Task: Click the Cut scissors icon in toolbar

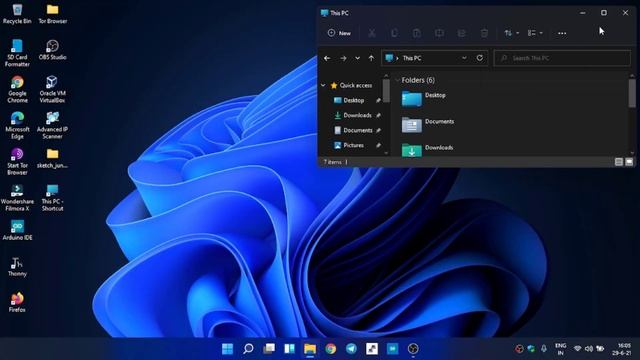Action: click(x=372, y=33)
